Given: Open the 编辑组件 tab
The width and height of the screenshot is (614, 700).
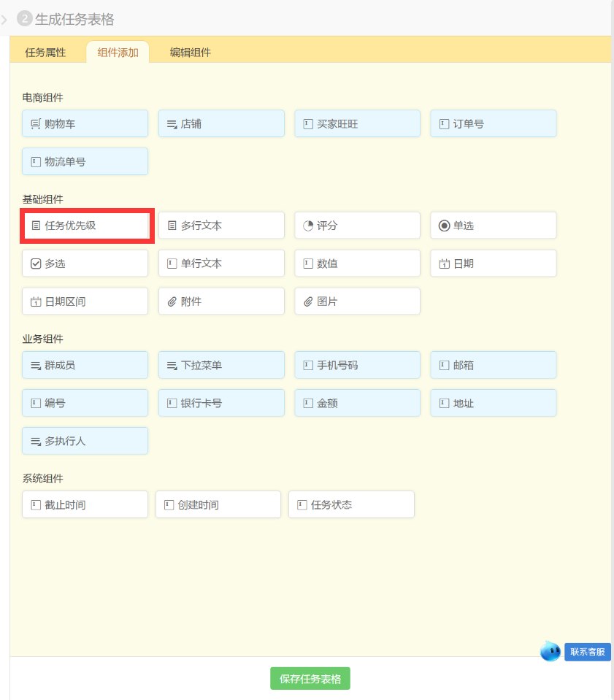Looking at the screenshot, I should coord(191,53).
